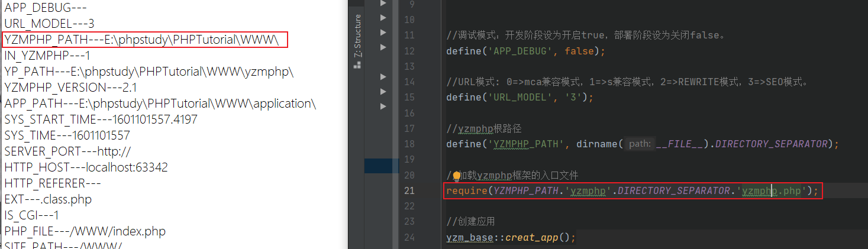Click 'yzmphp.php' string in require statement

click(773, 191)
